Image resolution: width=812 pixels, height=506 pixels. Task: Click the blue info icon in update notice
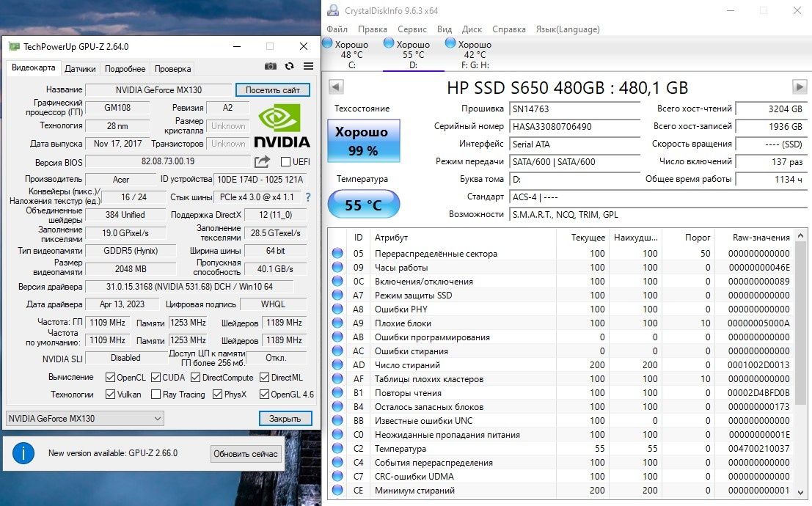23,453
